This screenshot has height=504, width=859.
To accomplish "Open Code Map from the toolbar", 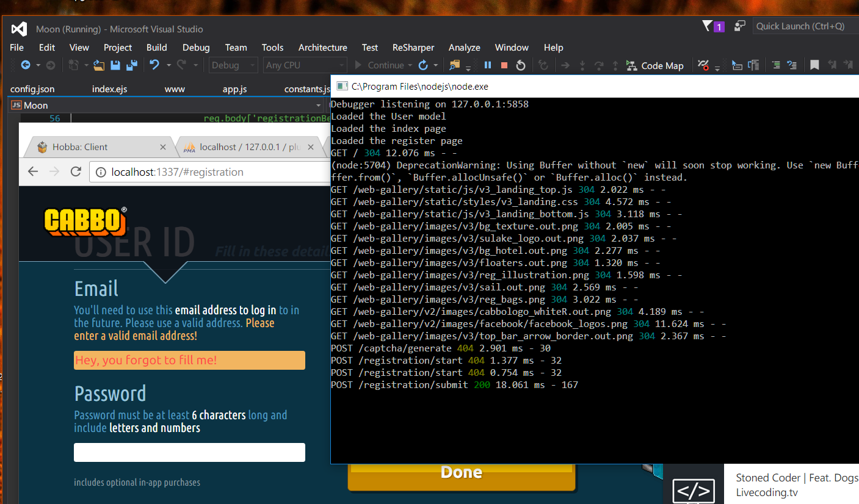I will pos(654,65).
